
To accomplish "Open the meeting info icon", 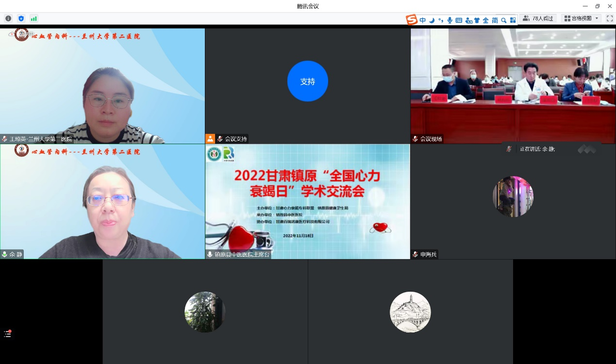I will pos(8,18).
